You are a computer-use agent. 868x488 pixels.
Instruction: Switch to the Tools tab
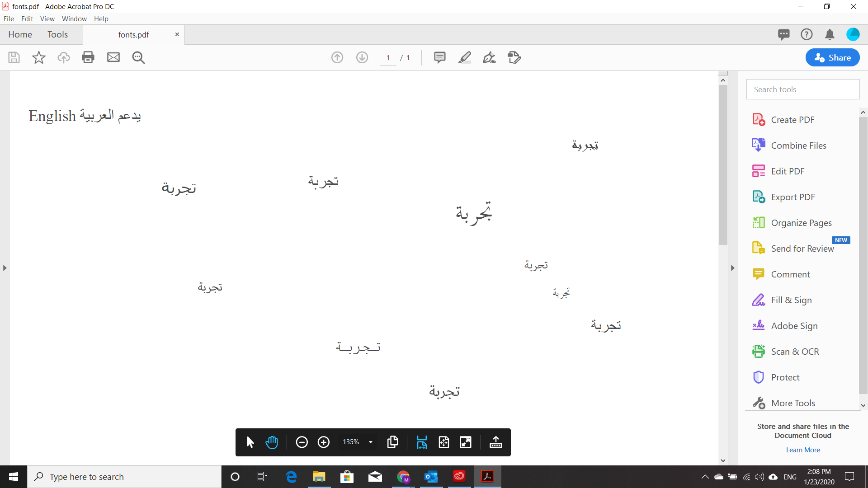click(57, 35)
